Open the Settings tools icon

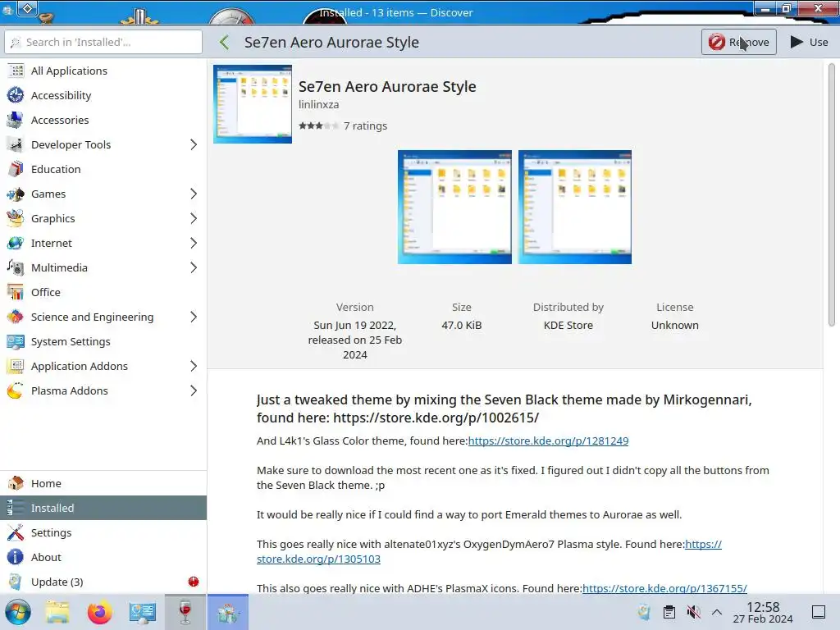[x=16, y=532]
